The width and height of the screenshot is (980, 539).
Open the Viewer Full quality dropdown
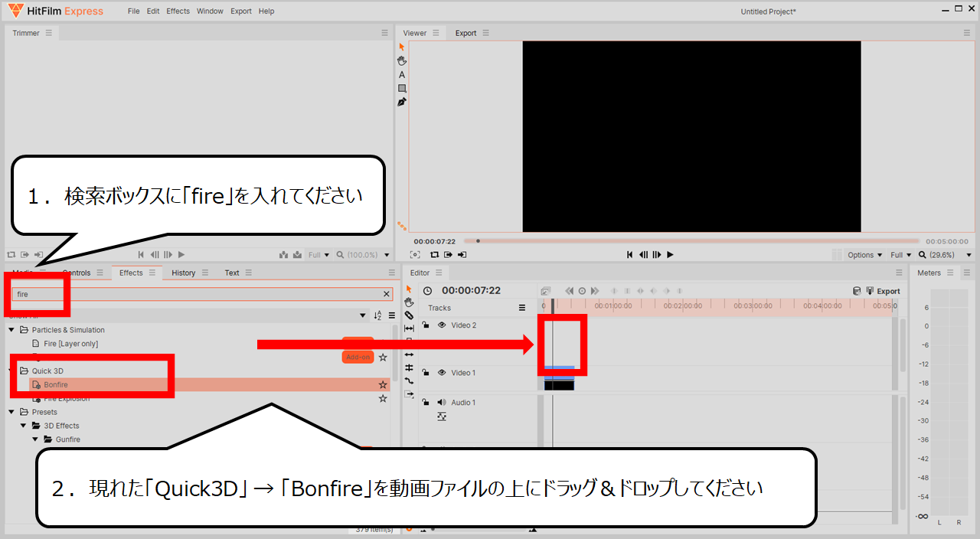click(x=901, y=255)
